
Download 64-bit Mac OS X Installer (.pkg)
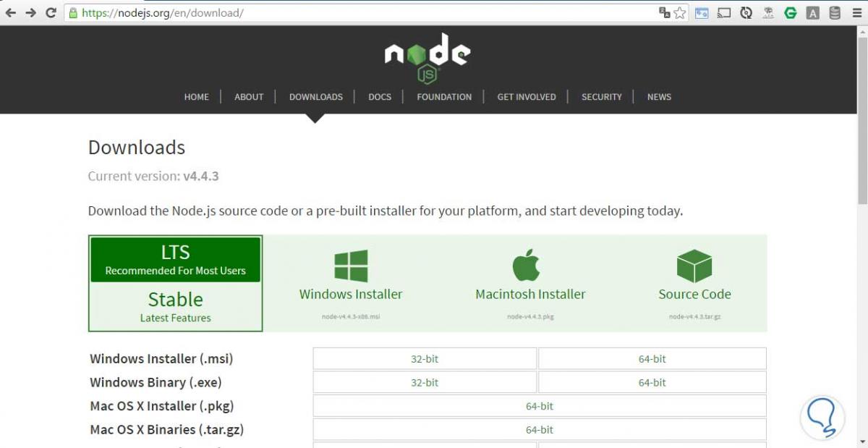click(x=540, y=407)
